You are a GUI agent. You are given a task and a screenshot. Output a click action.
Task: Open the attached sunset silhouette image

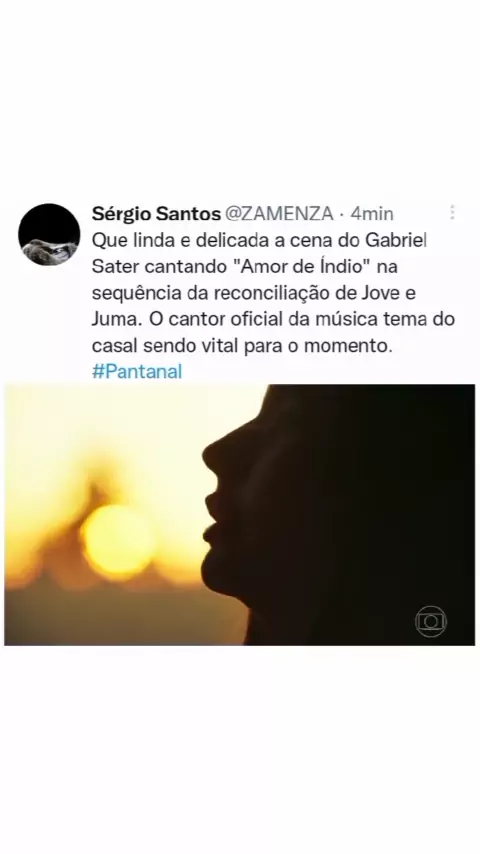[240, 515]
